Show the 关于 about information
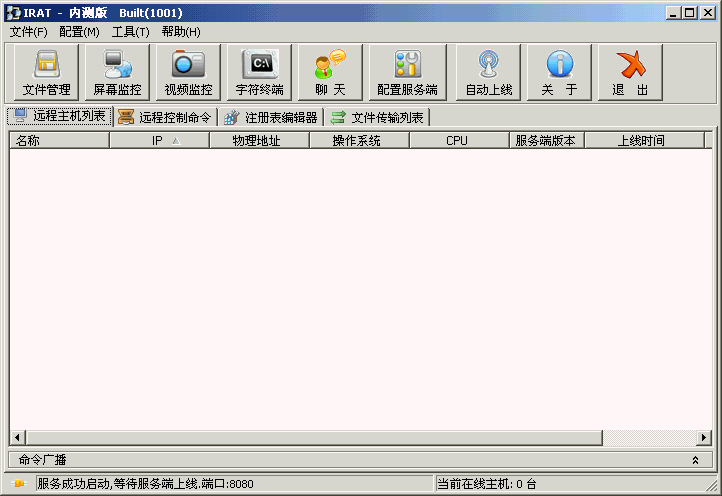This screenshot has height=496, width=722. (559, 73)
